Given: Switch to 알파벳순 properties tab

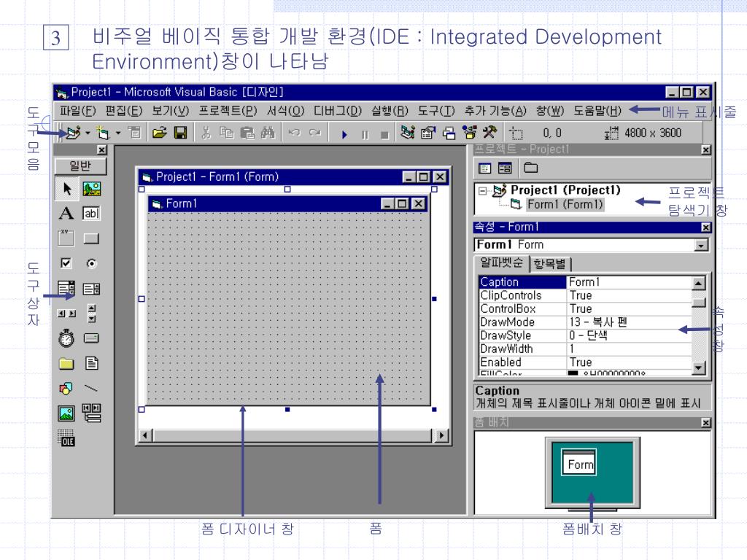Looking at the screenshot, I should (501, 262).
